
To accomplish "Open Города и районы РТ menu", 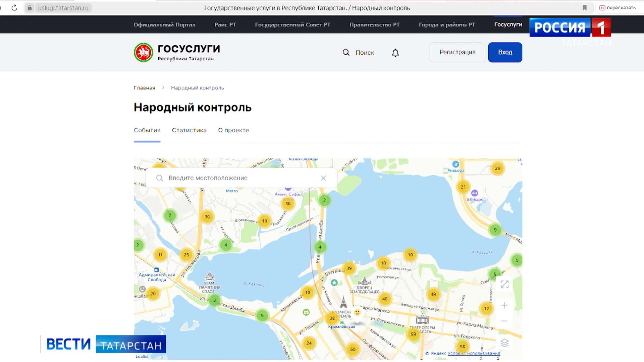I will [447, 25].
